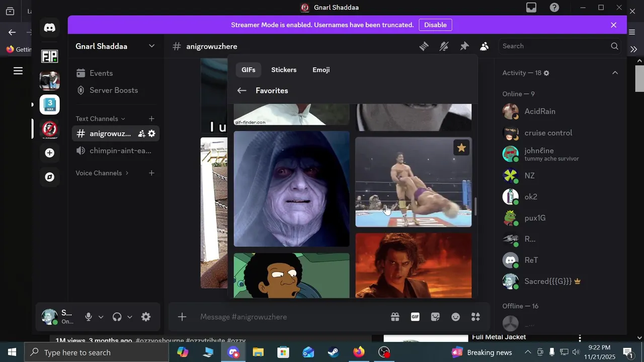
Task: Dismiss the Streamer Mode banner
Action: (x=613, y=25)
